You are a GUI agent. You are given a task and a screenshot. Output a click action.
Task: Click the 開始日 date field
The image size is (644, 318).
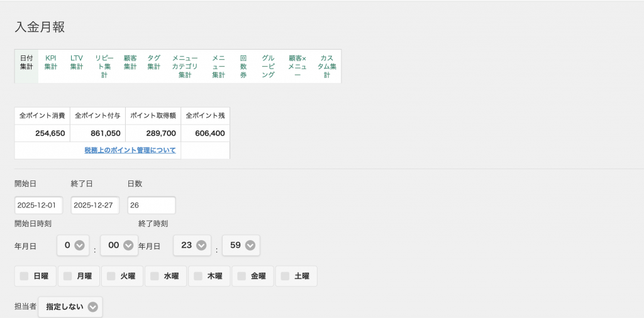tap(39, 206)
